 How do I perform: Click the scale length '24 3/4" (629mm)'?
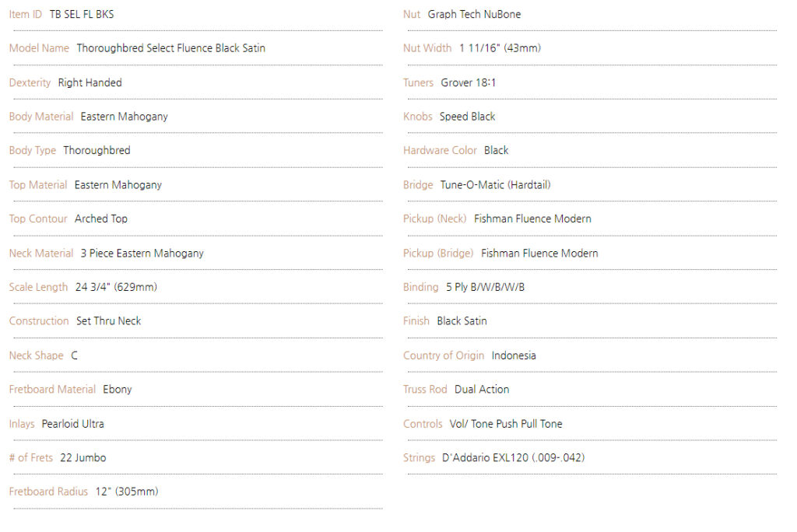(x=117, y=287)
